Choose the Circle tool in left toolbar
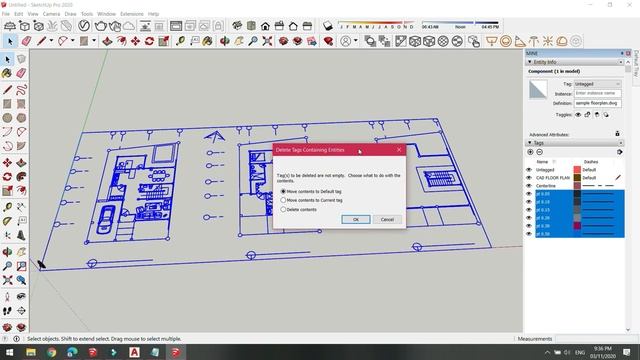 pyautogui.click(x=7, y=118)
